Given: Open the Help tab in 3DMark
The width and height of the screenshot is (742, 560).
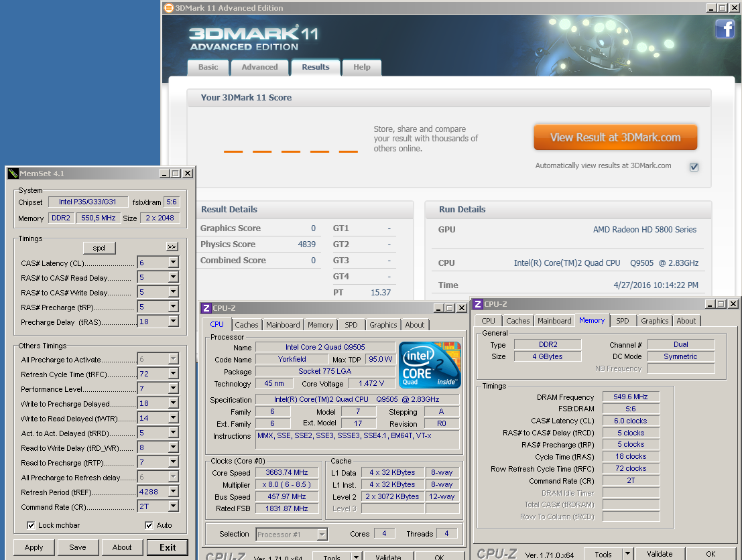Looking at the screenshot, I should (362, 67).
